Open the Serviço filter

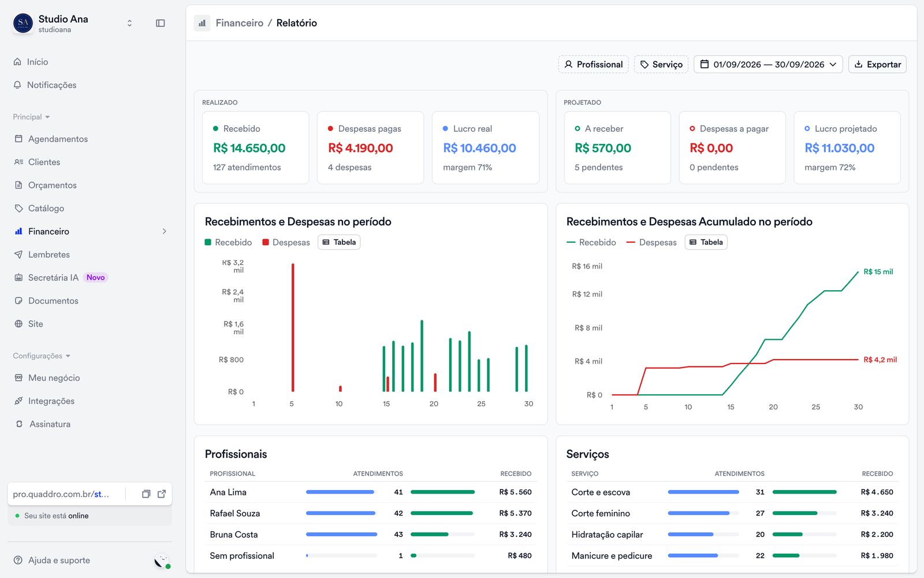tap(661, 64)
